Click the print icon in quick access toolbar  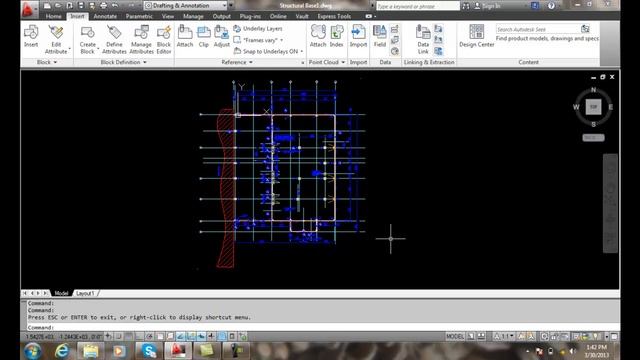point(103,6)
